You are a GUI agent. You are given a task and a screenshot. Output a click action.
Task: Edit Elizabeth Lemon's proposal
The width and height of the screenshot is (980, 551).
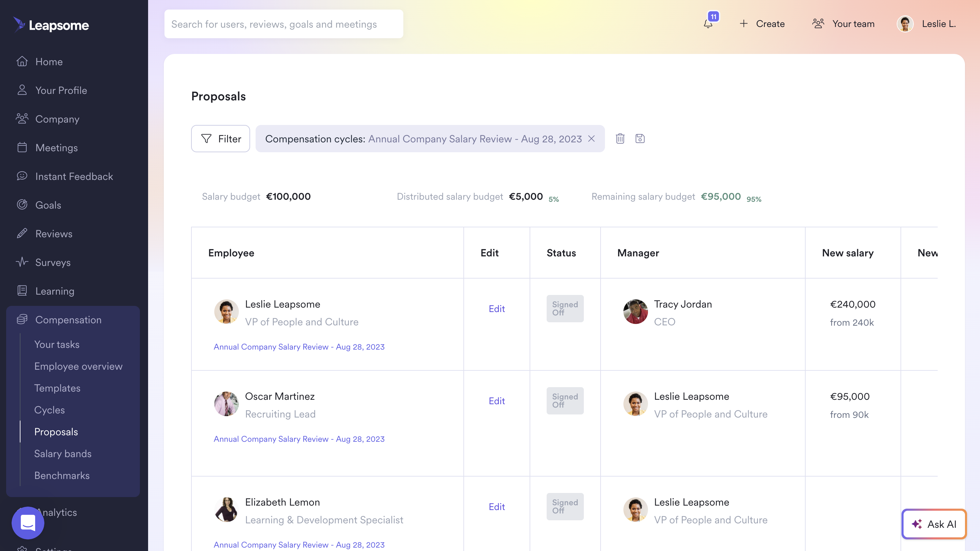[x=496, y=507]
